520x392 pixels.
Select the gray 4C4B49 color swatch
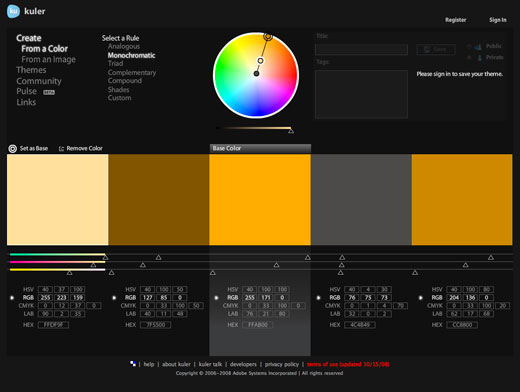[361, 199]
